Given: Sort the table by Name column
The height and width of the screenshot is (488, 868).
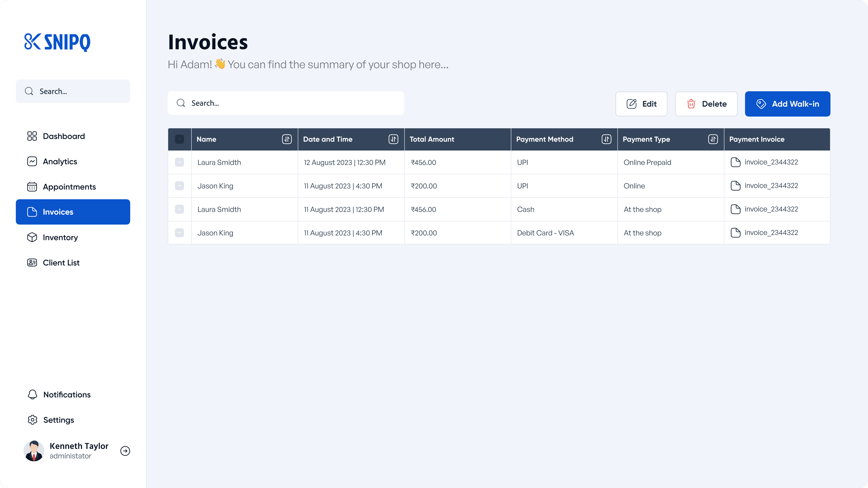Looking at the screenshot, I should tap(287, 139).
